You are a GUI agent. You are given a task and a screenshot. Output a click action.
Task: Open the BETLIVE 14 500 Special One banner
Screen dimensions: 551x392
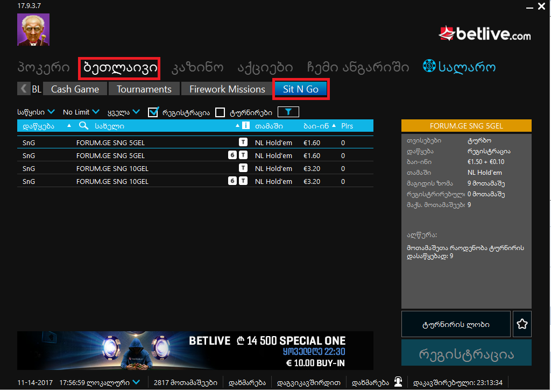(x=195, y=350)
